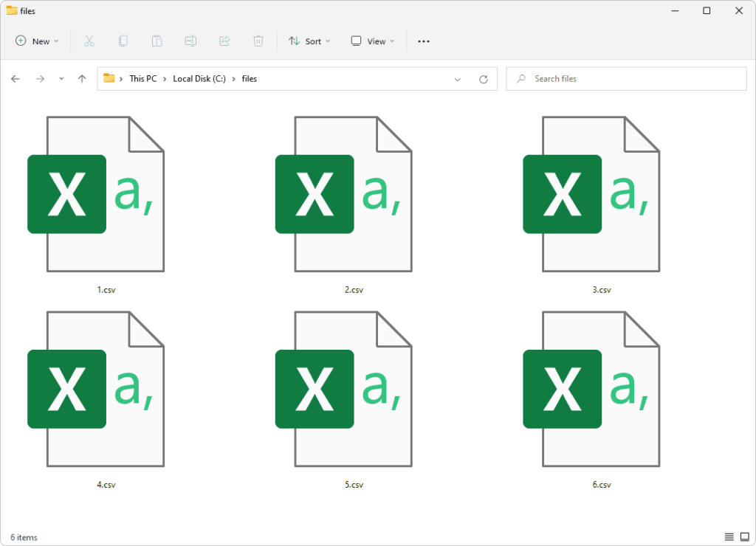
Task: Open the Sort options dropdown
Action: tap(309, 41)
